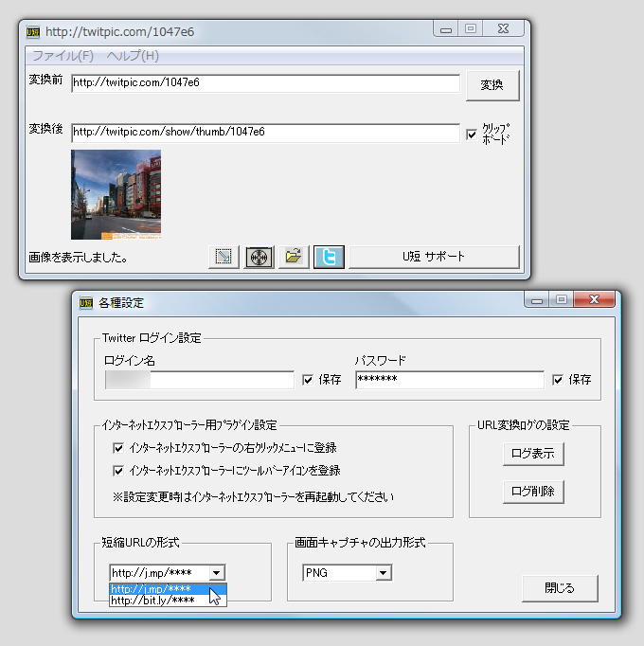
Task: Click the Akihabara street thumbnail image
Action: point(116,194)
